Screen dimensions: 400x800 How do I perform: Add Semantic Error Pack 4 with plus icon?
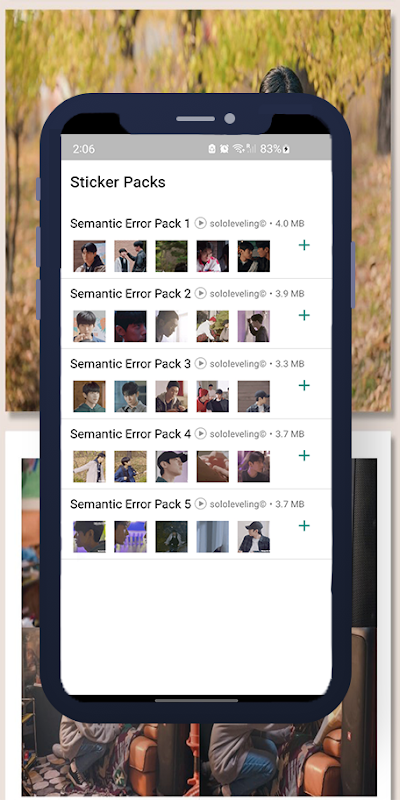(304, 455)
